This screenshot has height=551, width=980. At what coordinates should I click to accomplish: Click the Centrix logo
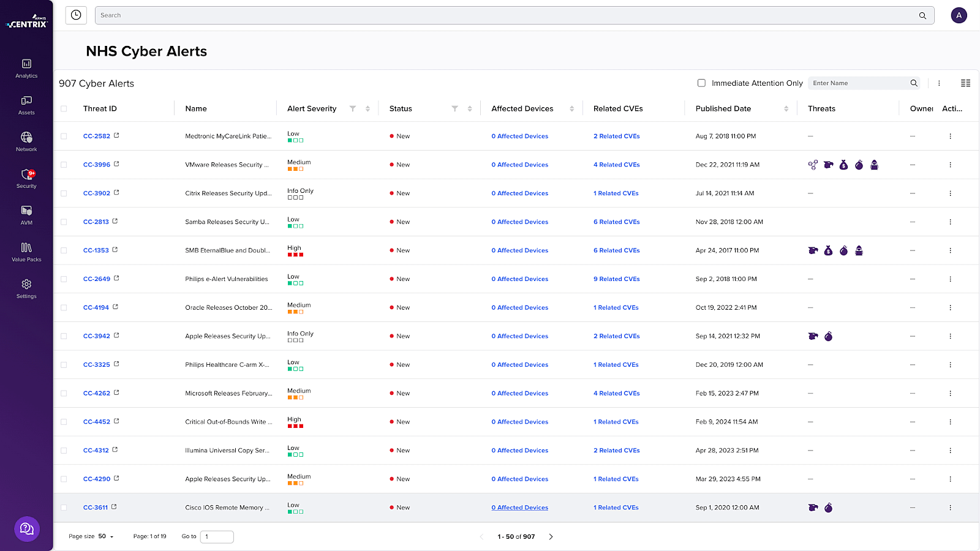tap(27, 22)
